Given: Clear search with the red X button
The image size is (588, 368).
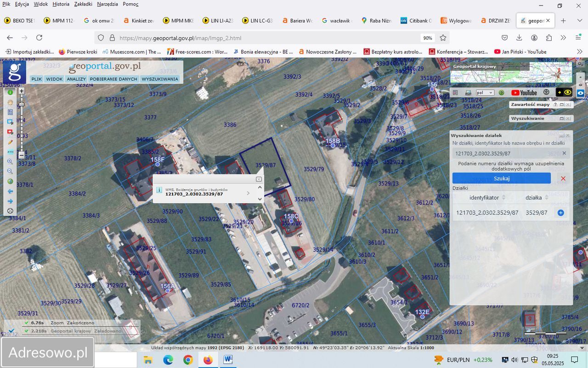Looking at the screenshot, I should [563, 178].
